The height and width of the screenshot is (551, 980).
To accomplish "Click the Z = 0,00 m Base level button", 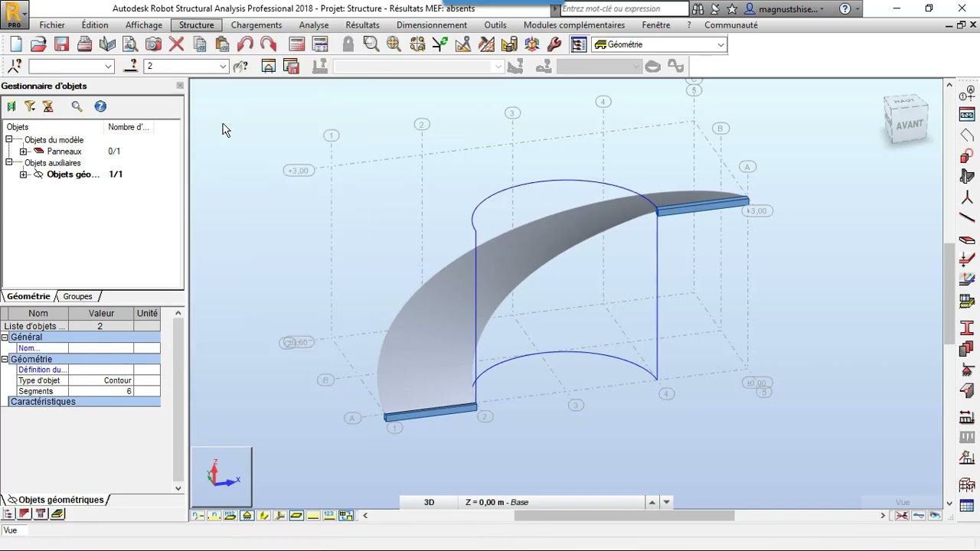I will (x=552, y=502).
